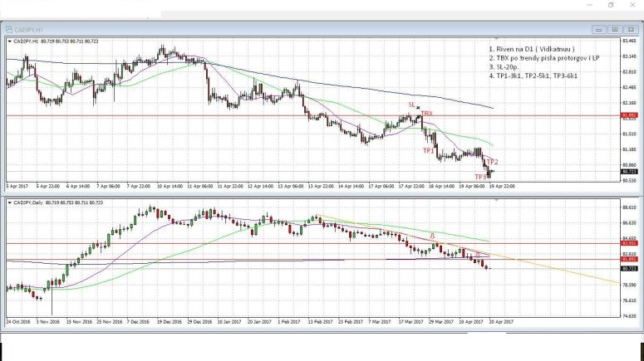Close the CADJPY,H1 chart subwindow
The image size is (644, 361).
coord(633,30)
